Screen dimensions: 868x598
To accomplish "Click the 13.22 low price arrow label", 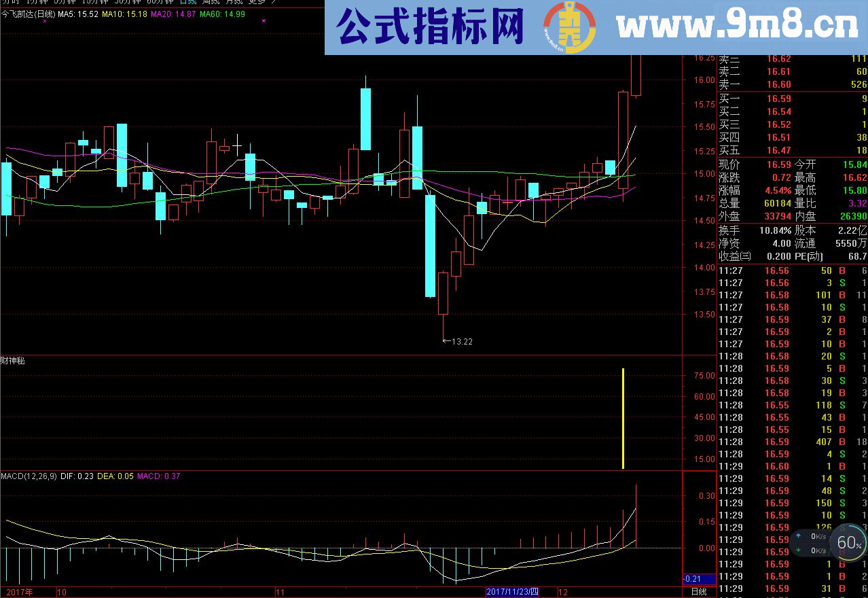I will 457,341.
